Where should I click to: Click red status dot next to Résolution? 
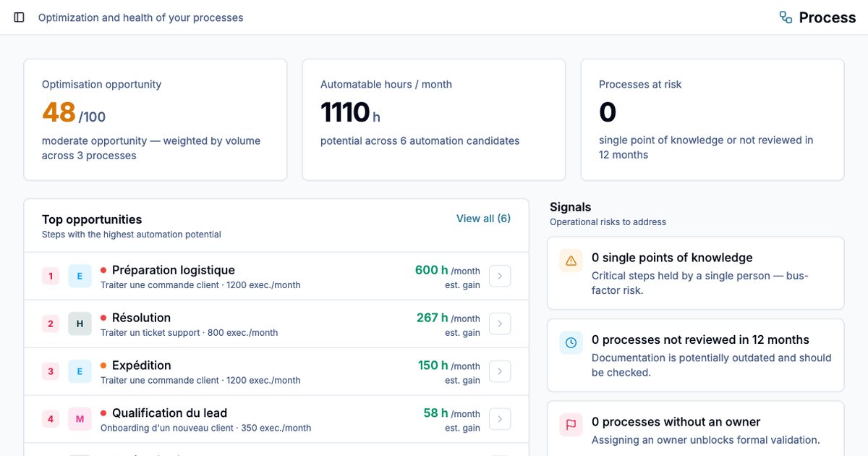pyautogui.click(x=103, y=318)
